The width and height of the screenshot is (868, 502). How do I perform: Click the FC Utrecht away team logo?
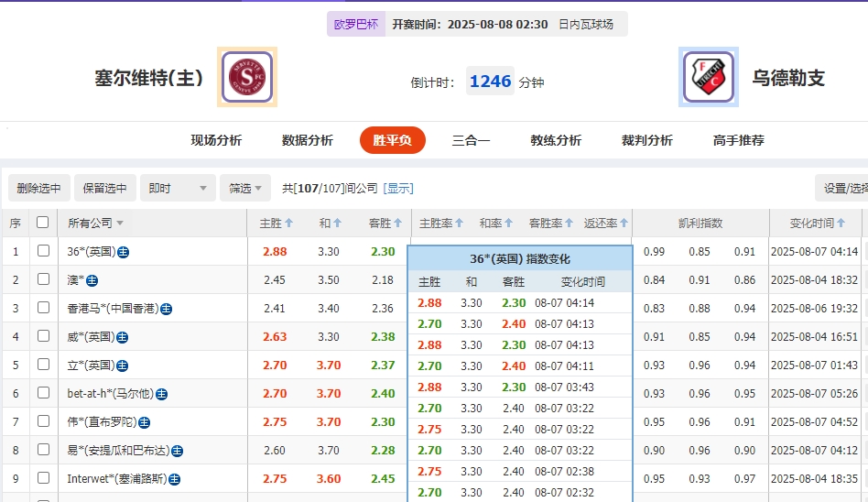pos(709,78)
